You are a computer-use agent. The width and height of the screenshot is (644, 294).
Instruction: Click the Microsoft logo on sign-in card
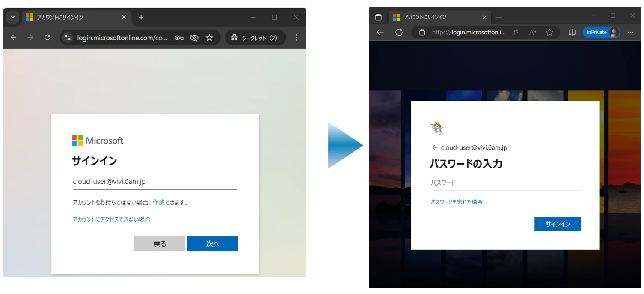(x=98, y=141)
